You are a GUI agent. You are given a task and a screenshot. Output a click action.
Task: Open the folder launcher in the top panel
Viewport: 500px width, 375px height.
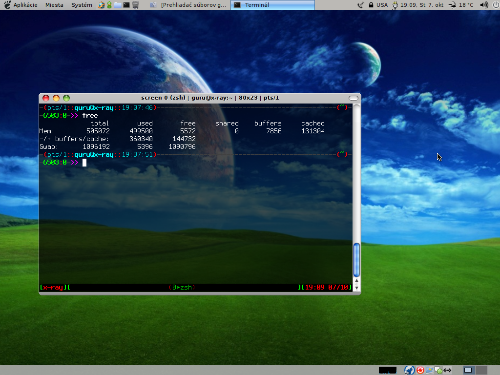(x=117, y=5)
